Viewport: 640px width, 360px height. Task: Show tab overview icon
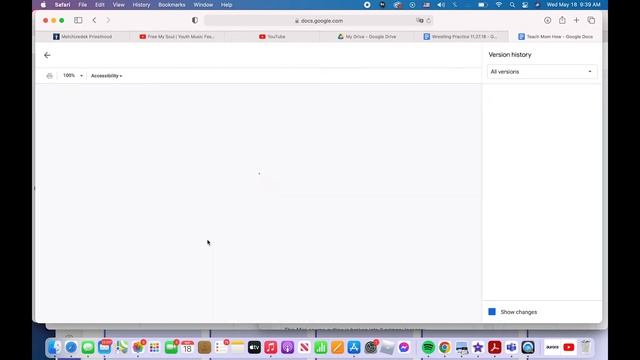click(591, 20)
